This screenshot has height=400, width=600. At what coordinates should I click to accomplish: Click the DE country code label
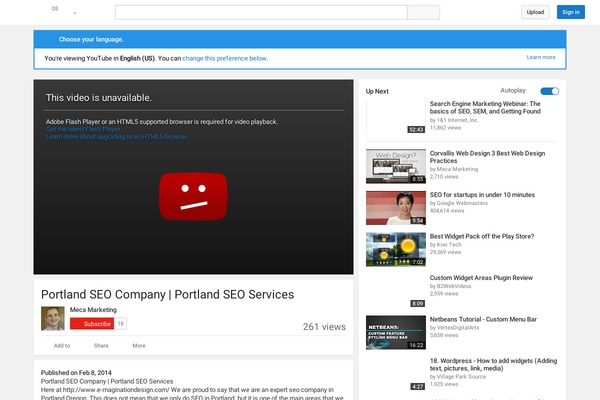click(55, 9)
